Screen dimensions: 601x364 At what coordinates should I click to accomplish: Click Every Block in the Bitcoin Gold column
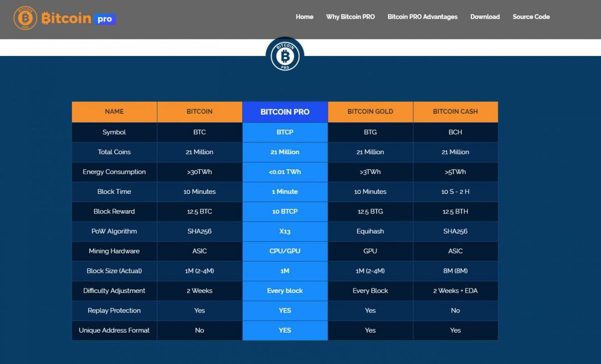[371, 291]
